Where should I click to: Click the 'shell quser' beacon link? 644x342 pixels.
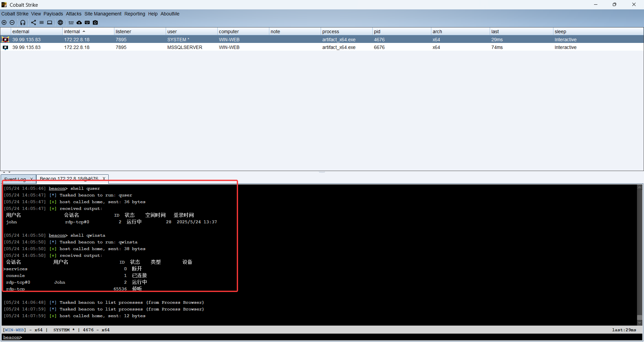[58, 188]
